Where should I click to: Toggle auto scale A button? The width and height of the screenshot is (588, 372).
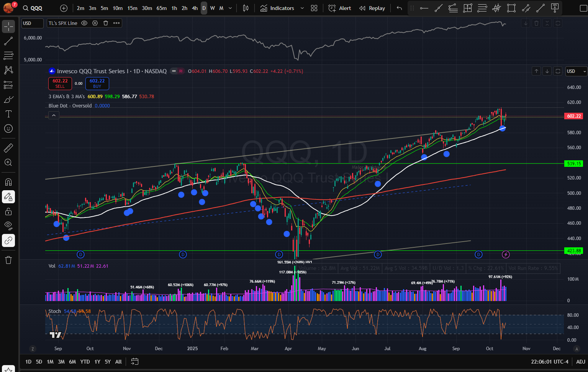pyautogui.click(x=577, y=349)
